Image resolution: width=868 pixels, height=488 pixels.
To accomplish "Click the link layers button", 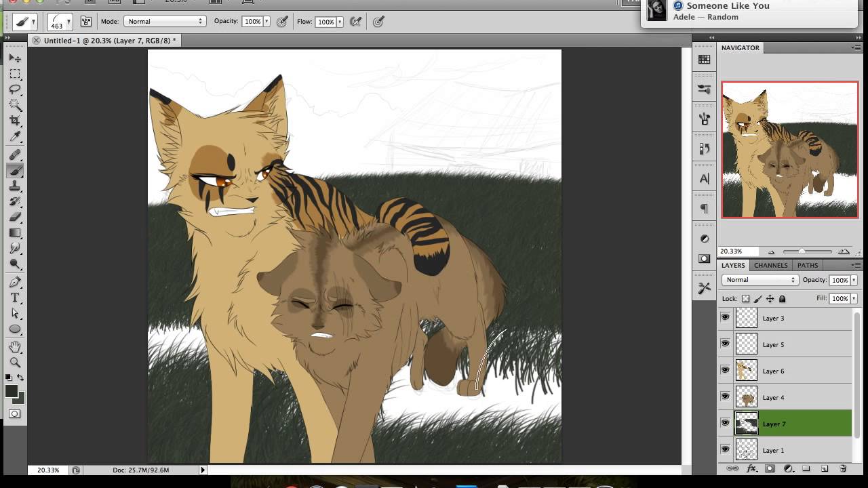I will pos(732,468).
